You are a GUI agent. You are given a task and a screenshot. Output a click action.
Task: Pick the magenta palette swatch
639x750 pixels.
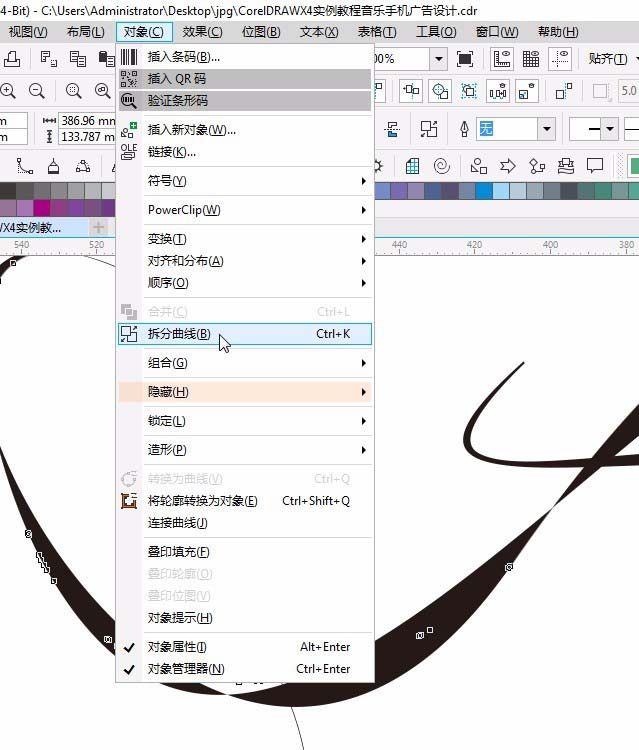click(x=42, y=208)
